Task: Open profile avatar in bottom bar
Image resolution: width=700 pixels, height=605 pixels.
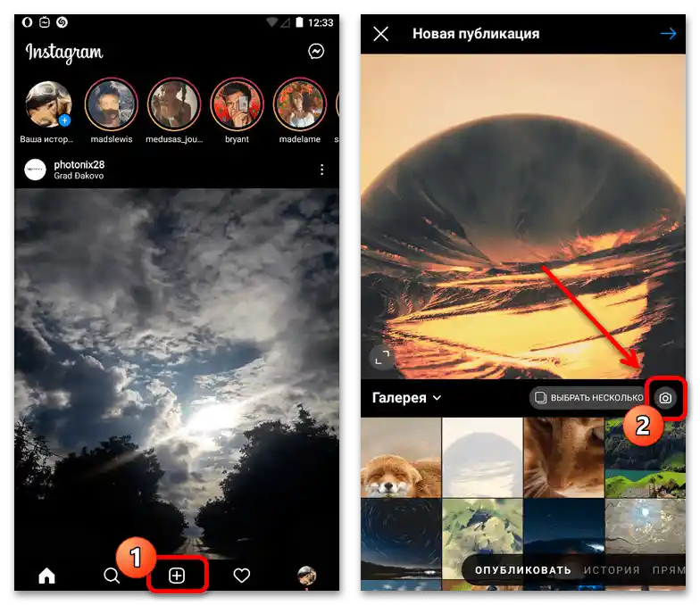Action: [x=307, y=576]
